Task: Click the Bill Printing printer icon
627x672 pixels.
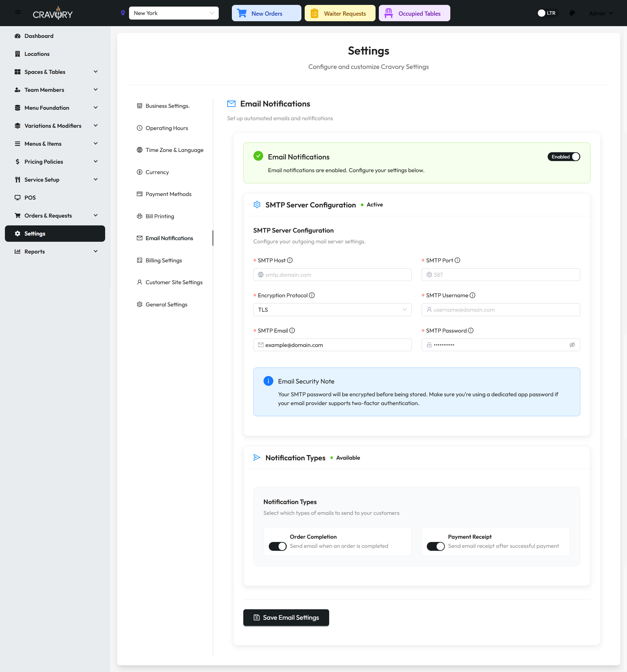Action: click(x=139, y=216)
